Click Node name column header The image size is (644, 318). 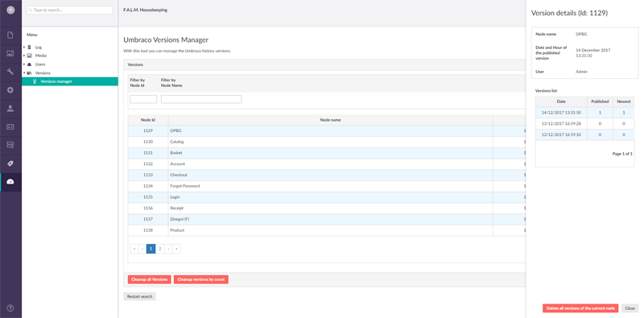coord(330,120)
